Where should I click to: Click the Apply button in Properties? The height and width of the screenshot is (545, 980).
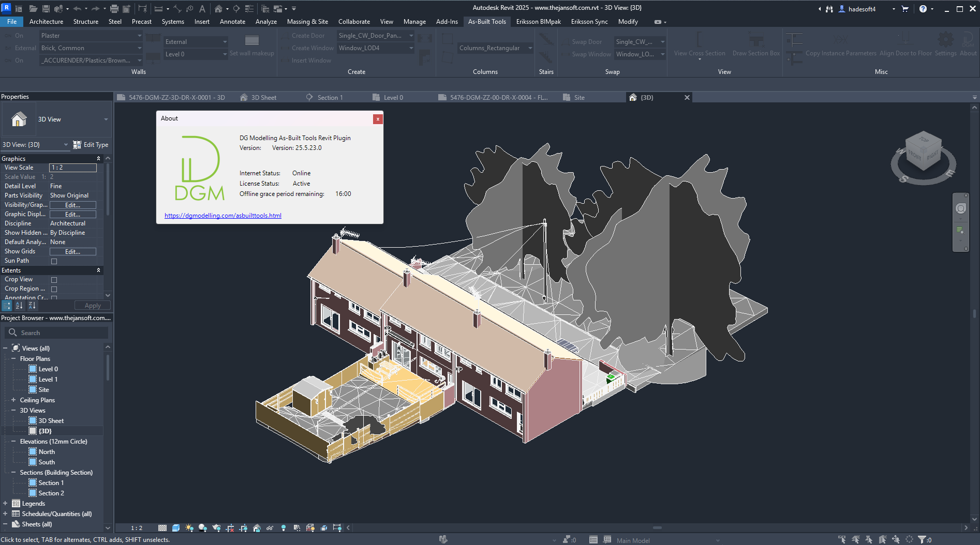93,306
